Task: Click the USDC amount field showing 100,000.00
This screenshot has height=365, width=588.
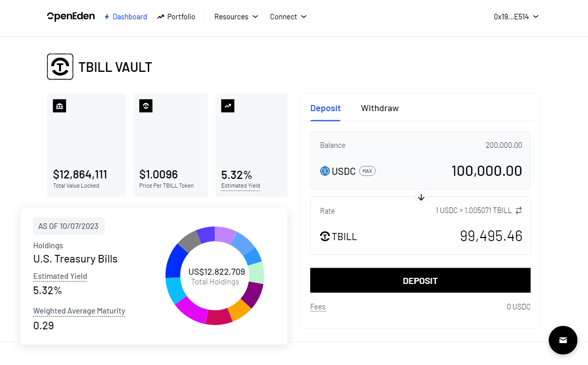Action: tap(487, 171)
